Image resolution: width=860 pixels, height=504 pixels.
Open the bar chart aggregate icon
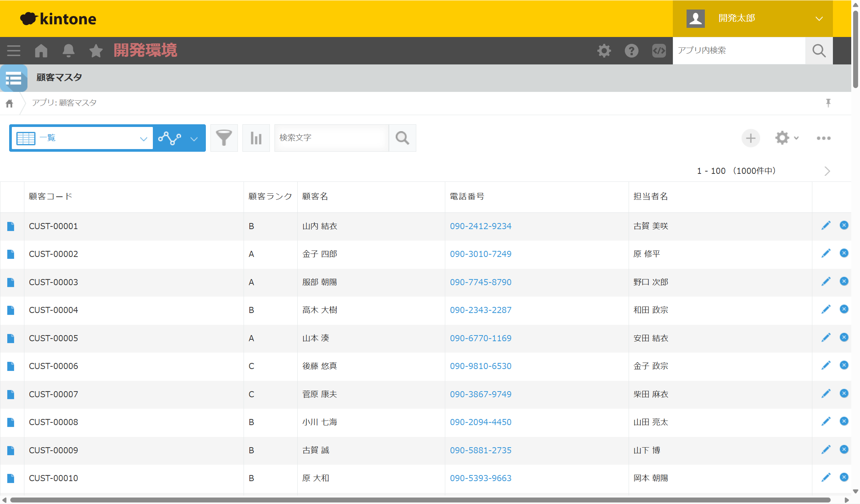point(256,138)
